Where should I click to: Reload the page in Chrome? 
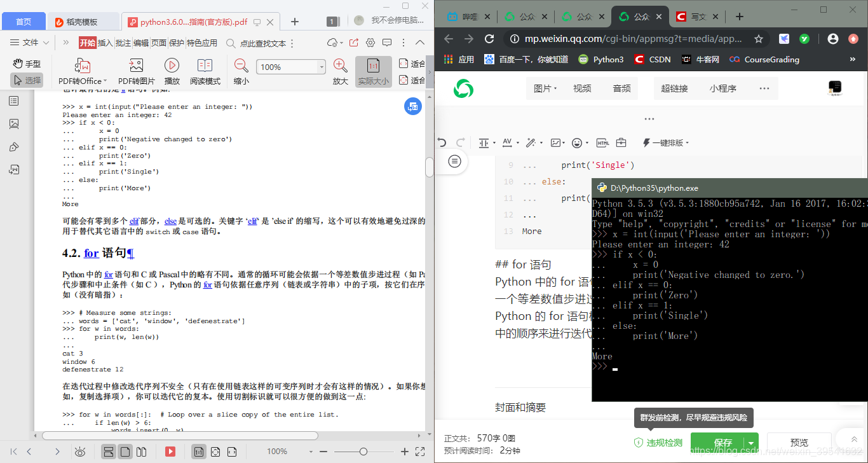click(x=489, y=39)
